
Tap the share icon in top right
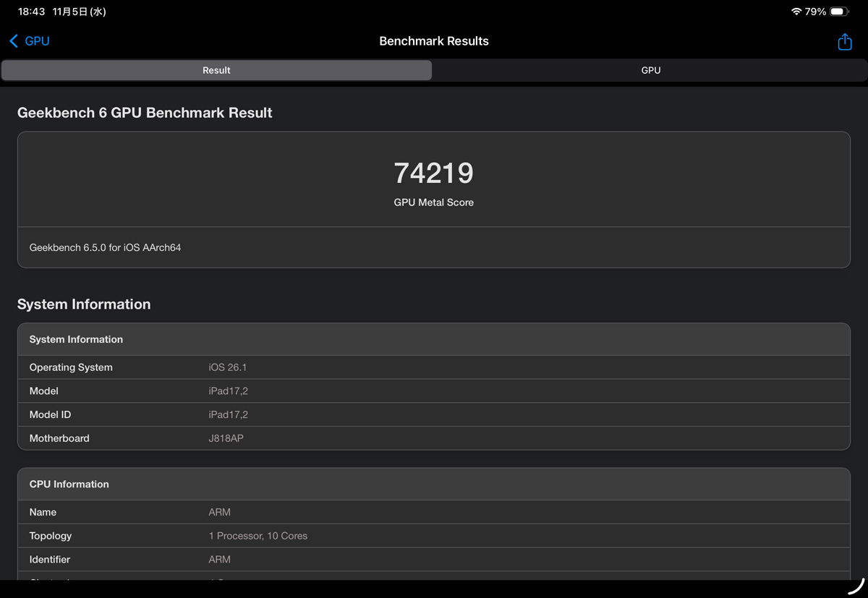pyautogui.click(x=844, y=42)
